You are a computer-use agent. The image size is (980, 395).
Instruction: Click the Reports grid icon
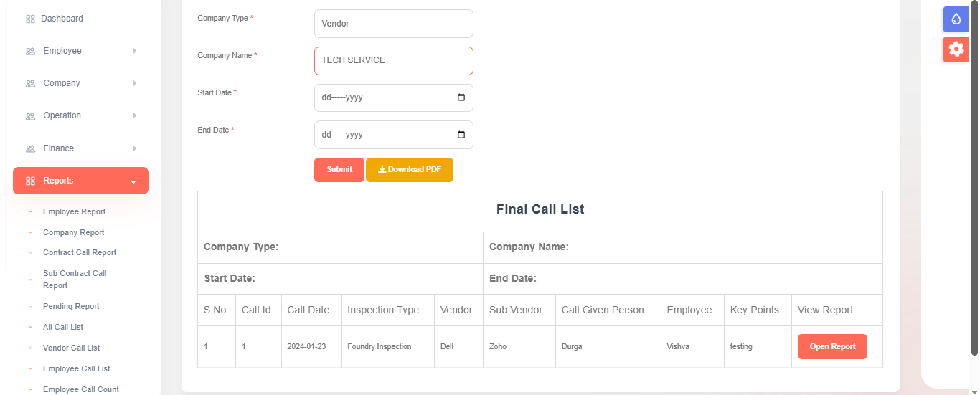[x=30, y=181]
